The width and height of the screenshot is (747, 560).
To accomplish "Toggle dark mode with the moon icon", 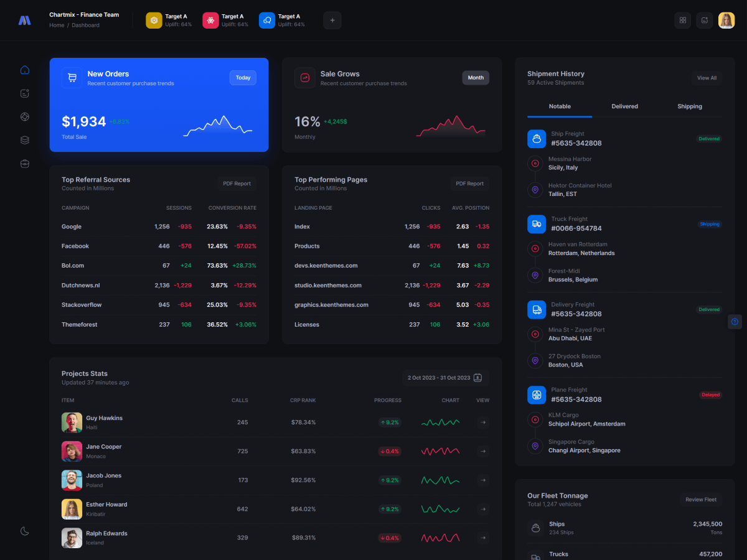I will [25, 531].
